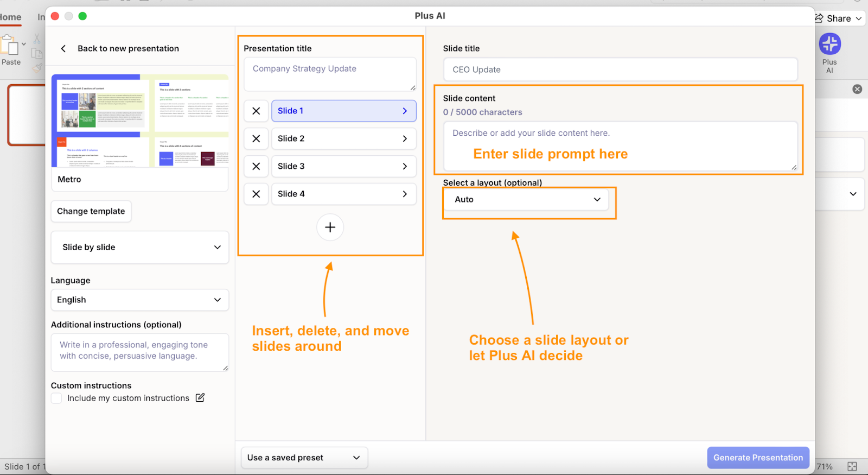
Task: Switch to the Home ribbon tab
Action: coord(11,17)
